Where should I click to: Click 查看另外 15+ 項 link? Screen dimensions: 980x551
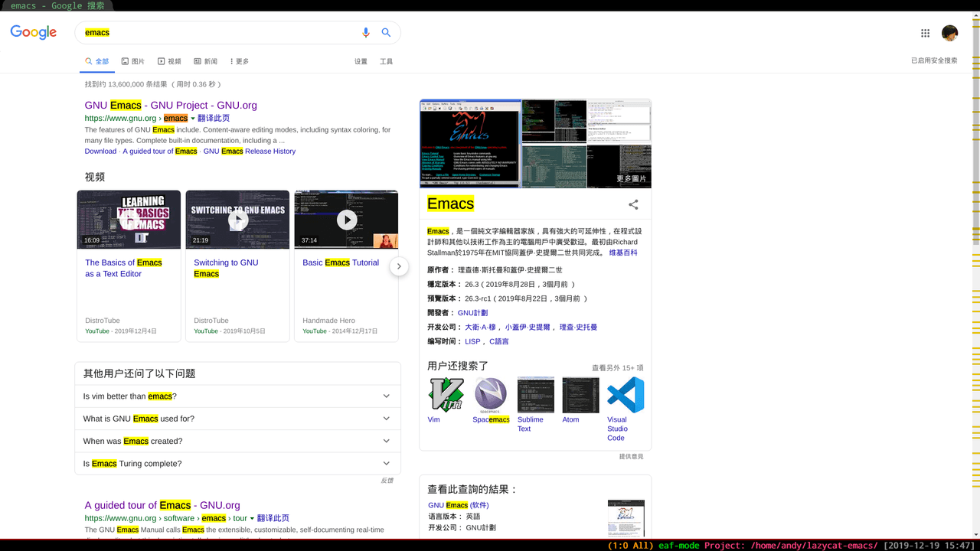click(618, 368)
